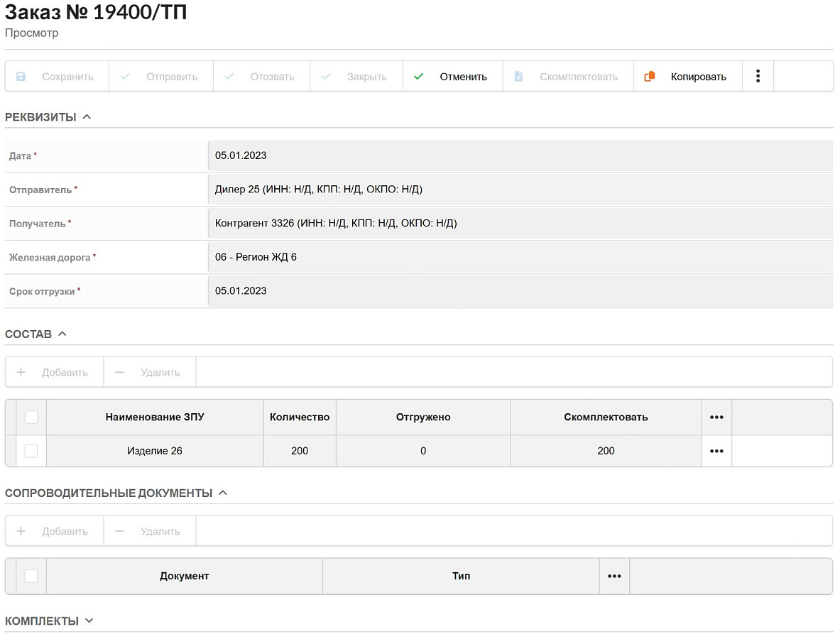840x639 pixels.
Task: Check the row checkbox for Изделие 26
Action: (x=31, y=451)
